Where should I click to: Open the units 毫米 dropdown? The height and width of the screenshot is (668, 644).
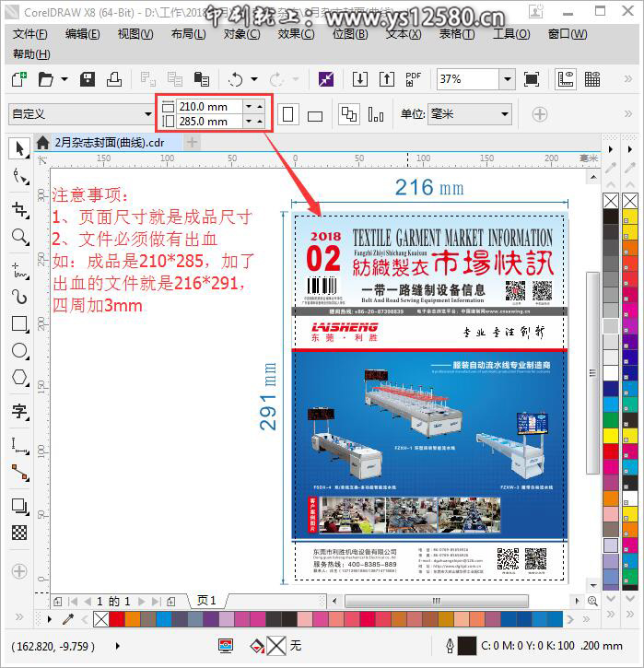[x=504, y=114]
